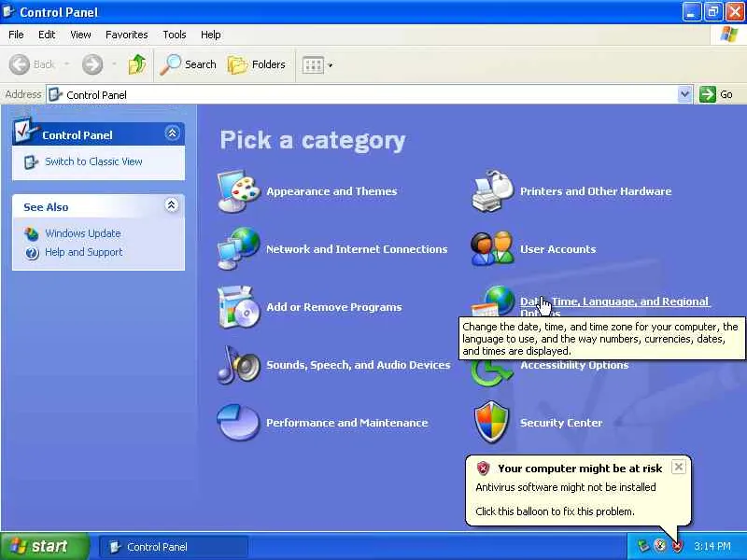Collapse the Control Panel side section

coord(172,133)
